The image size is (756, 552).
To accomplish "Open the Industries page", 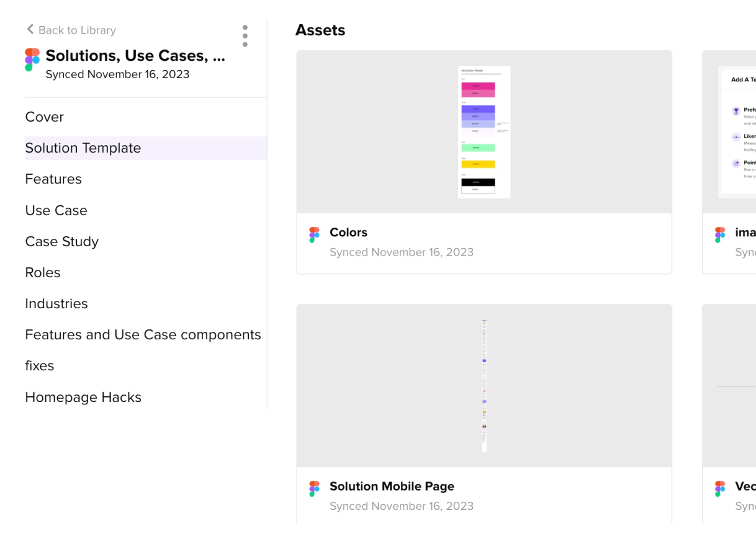I will click(x=56, y=303).
